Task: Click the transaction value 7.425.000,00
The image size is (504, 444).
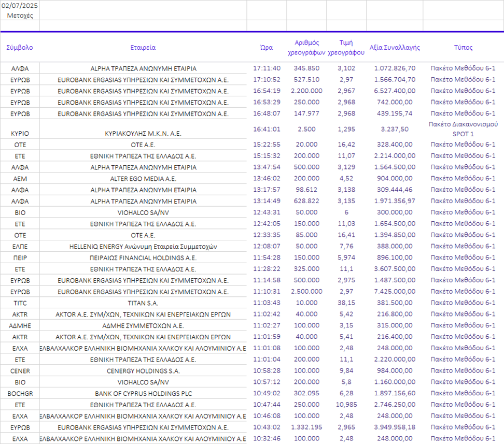Action: [x=394, y=292]
